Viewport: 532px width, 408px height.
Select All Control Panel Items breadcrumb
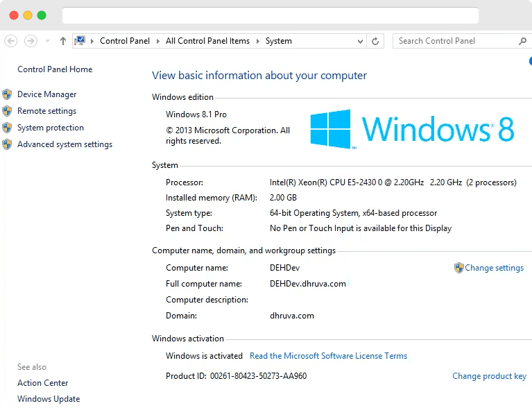207,41
